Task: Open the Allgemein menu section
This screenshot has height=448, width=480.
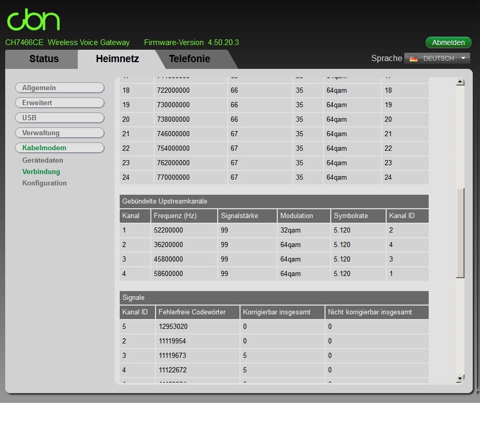Action: (60, 88)
